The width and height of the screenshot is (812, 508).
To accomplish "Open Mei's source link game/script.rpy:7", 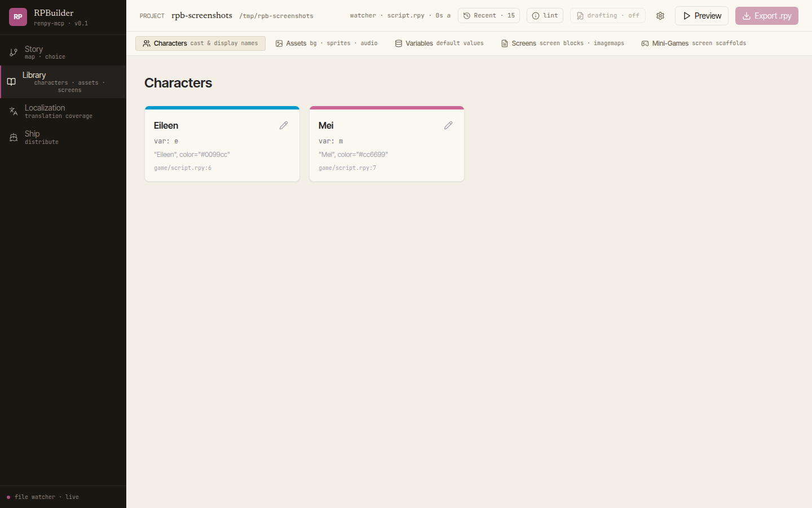I will [x=347, y=168].
